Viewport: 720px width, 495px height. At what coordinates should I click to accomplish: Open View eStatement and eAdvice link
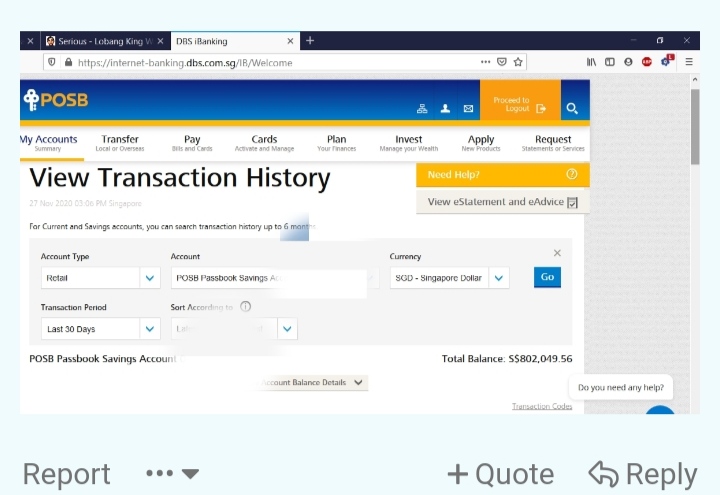[502, 202]
